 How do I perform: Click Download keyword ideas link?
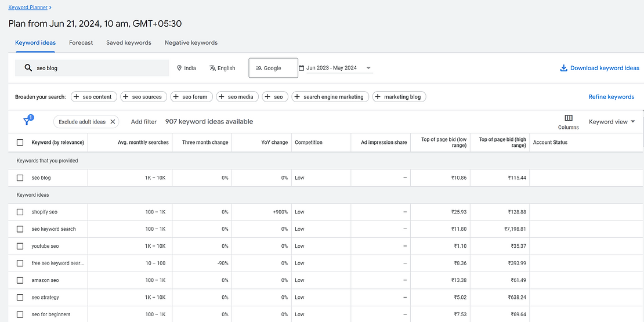pos(600,68)
